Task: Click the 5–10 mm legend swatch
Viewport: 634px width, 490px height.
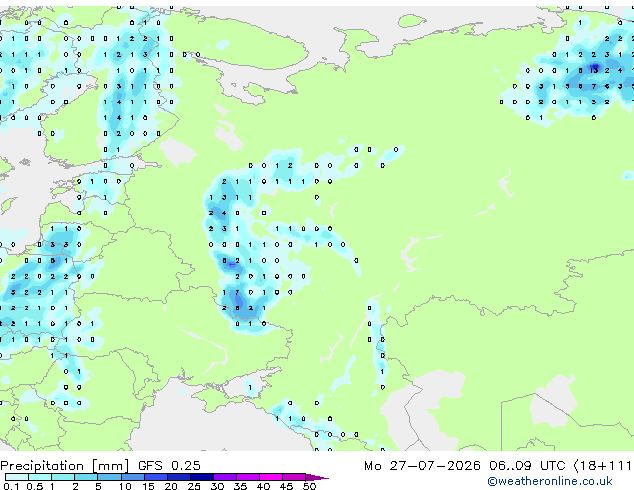Action: (x=109, y=477)
